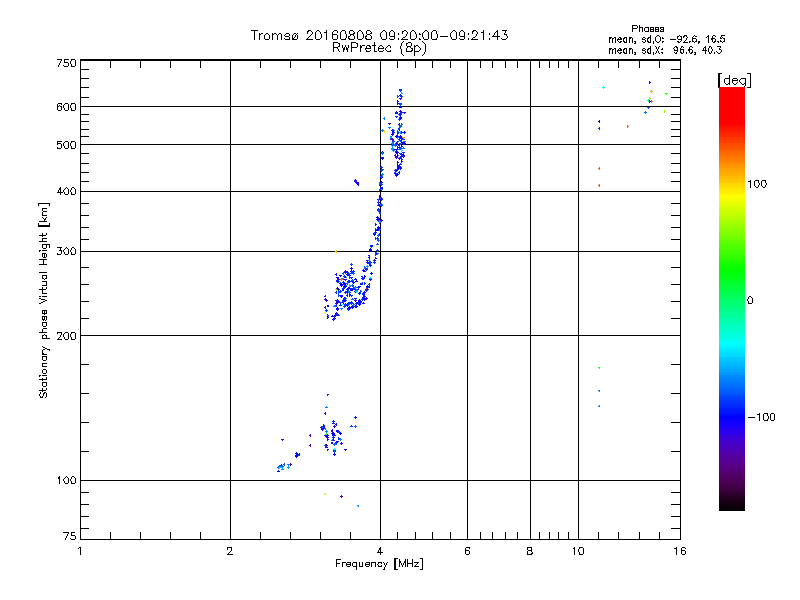Click x-axis tick label "10"
Image resolution: width=800 pixels, height=600 pixels.
tap(578, 551)
